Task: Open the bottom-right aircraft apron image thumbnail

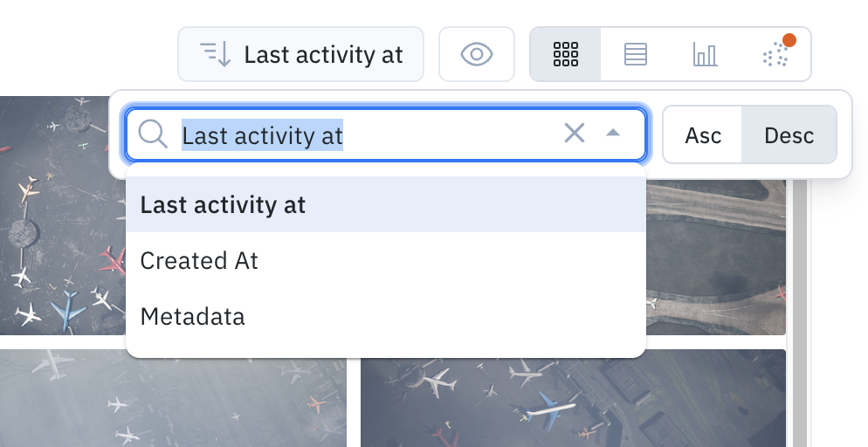Action: (x=573, y=398)
